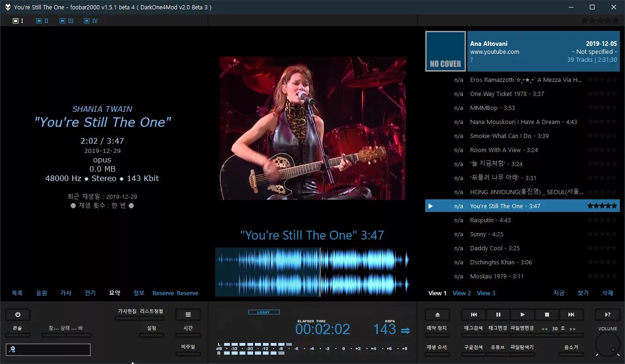
Task: Switch to layout tab III
Action: click(x=66, y=21)
